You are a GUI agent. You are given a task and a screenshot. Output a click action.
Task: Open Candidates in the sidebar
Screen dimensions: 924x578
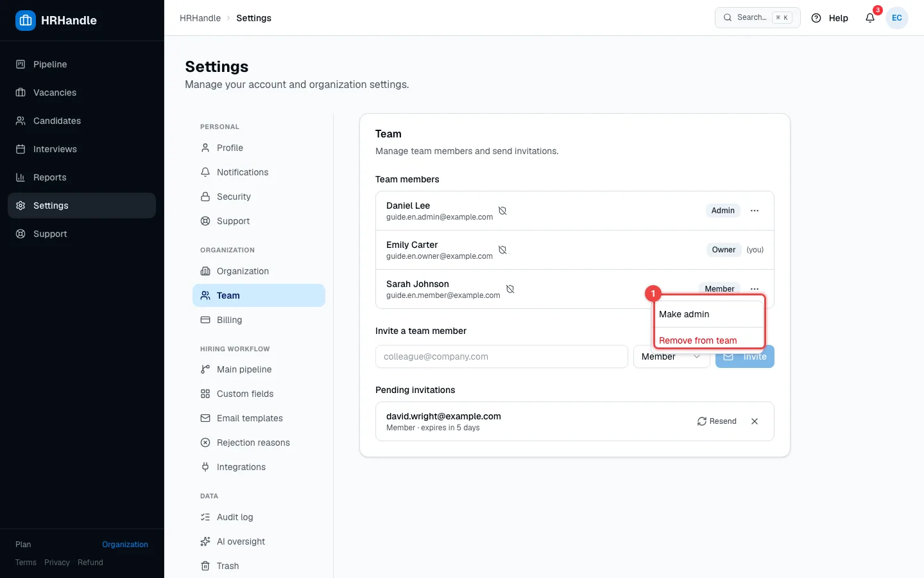81,121
